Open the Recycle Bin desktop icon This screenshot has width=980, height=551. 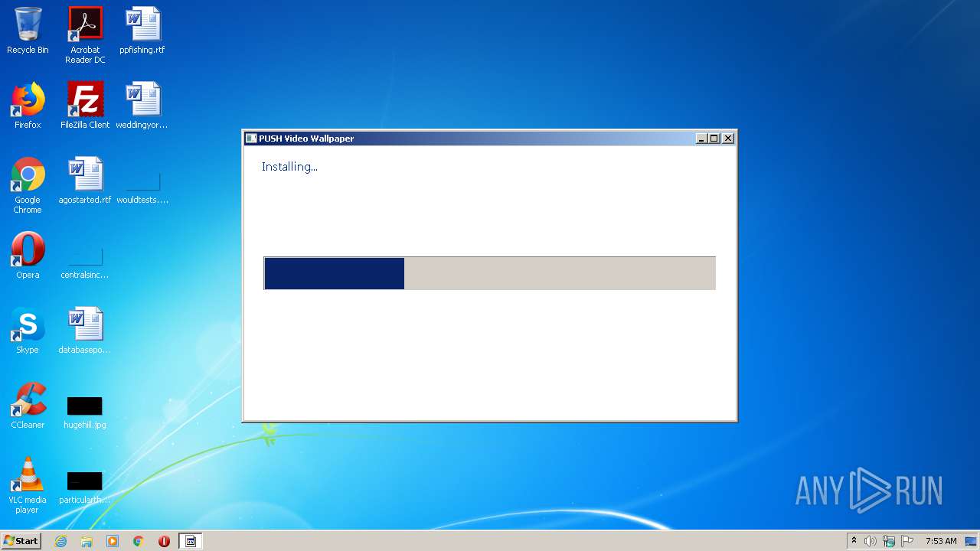click(x=28, y=31)
